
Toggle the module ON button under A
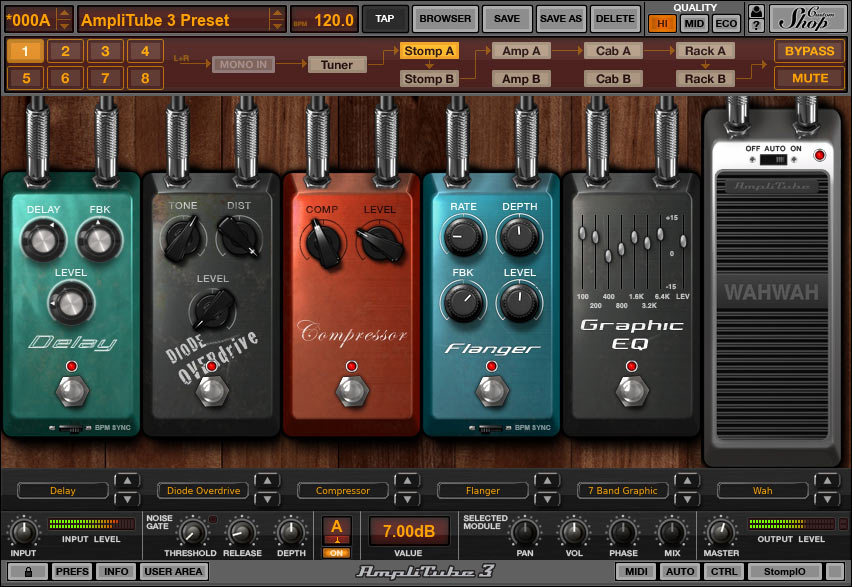click(336, 552)
